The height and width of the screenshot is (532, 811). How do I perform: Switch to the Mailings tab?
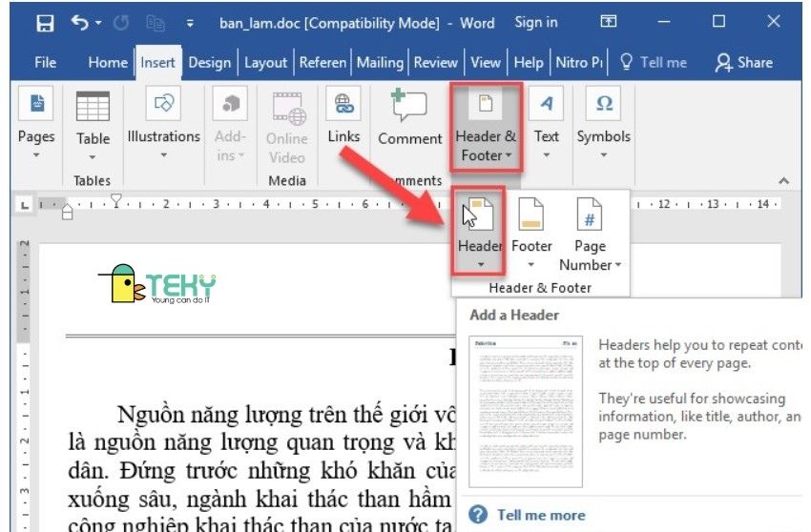[380, 63]
